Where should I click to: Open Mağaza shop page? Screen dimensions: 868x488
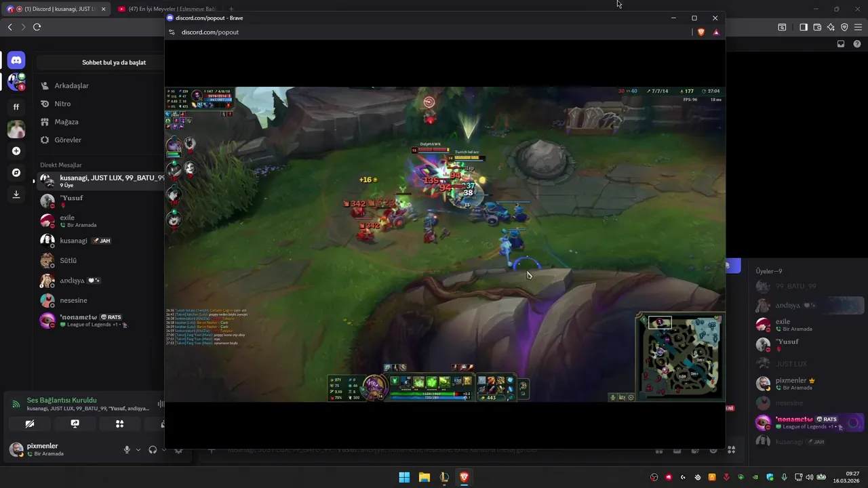pos(100,122)
